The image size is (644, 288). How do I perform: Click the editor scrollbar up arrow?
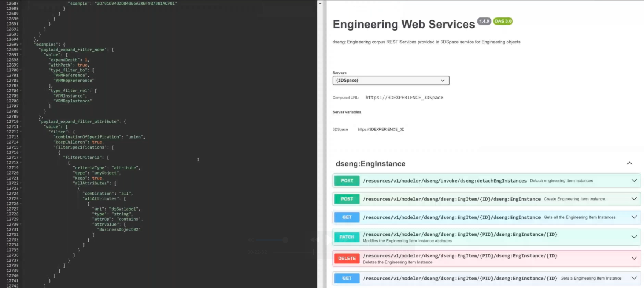click(x=320, y=3)
